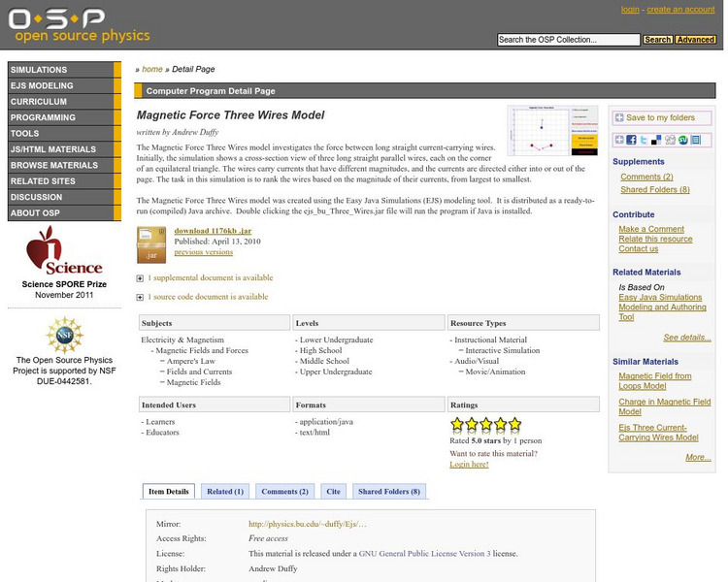Open the Comments (2) supplement link
Image resolution: width=728 pixels, height=582 pixels.
(x=646, y=177)
